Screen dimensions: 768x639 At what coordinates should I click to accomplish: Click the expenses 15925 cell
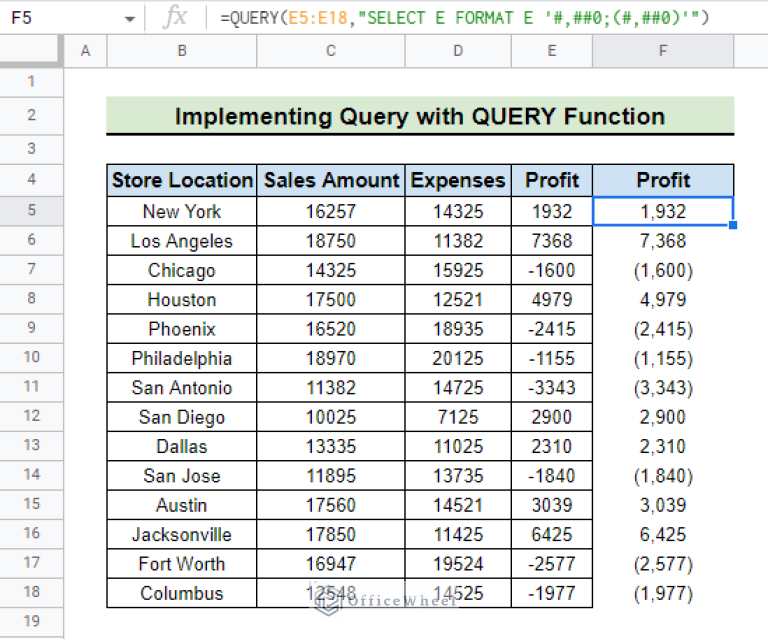point(458,270)
